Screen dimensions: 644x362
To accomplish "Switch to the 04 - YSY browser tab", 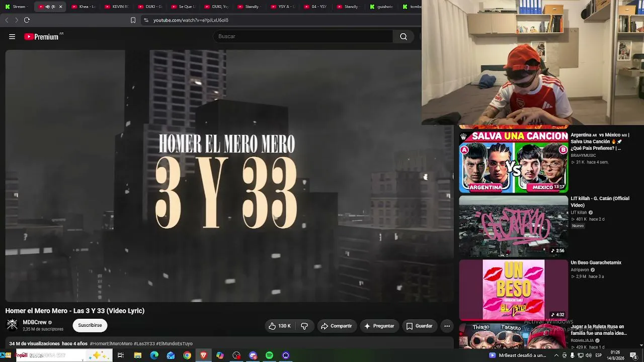I will click(316, 7).
